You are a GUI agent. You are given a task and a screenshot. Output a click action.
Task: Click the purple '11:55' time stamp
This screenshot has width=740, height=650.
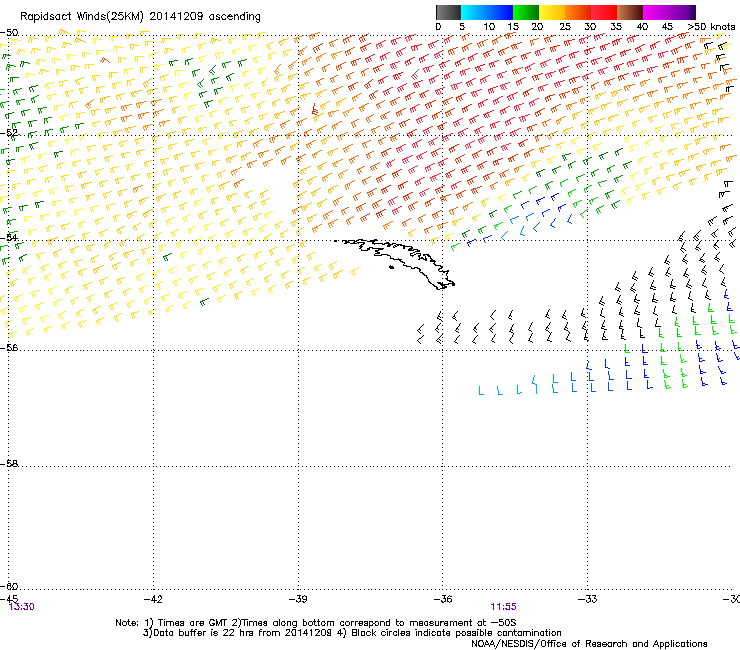(x=503, y=607)
